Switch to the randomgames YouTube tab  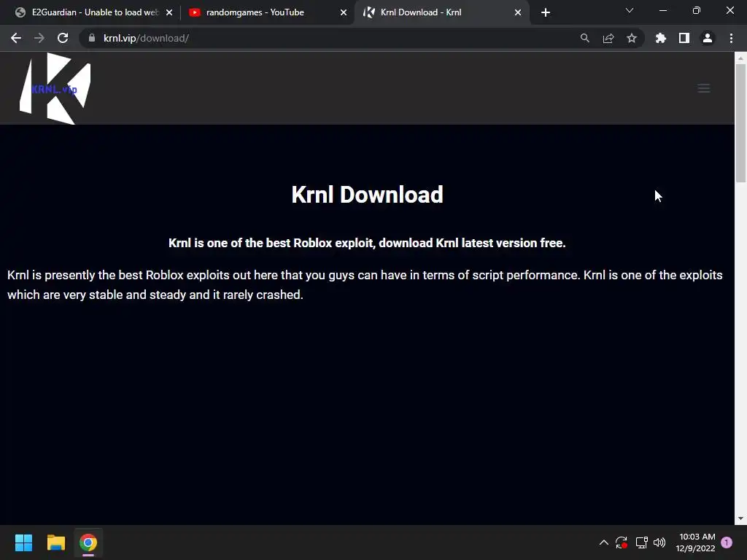267,12
